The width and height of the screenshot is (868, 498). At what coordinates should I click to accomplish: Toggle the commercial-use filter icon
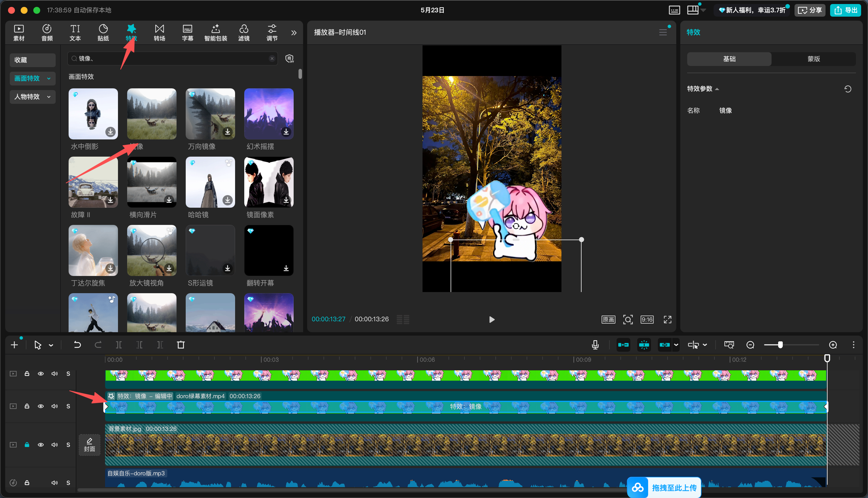coord(289,59)
